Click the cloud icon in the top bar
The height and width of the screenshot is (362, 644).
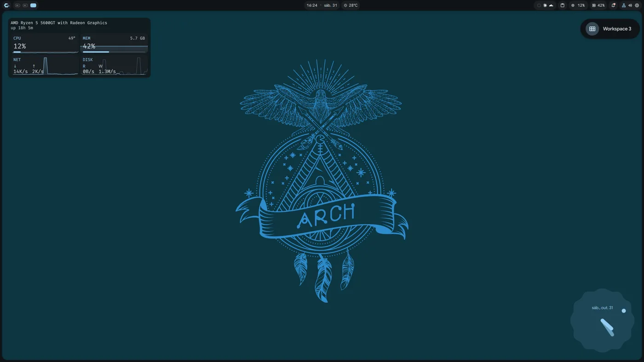point(551,6)
